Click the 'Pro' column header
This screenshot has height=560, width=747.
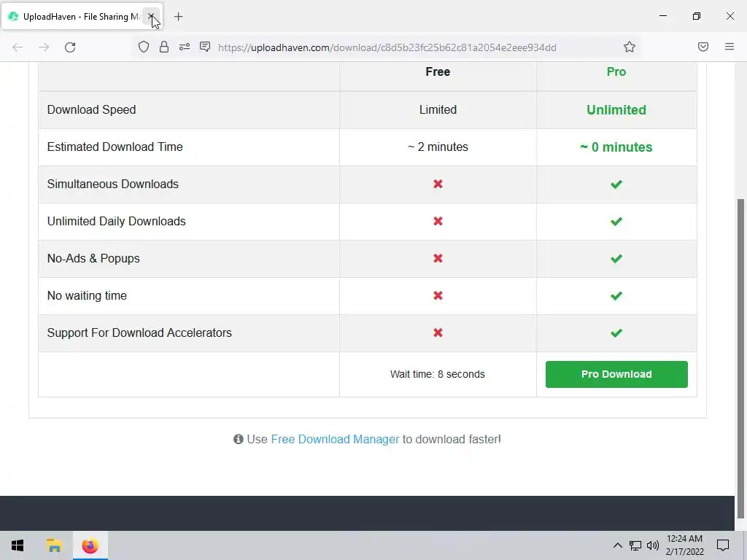coord(616,72)
